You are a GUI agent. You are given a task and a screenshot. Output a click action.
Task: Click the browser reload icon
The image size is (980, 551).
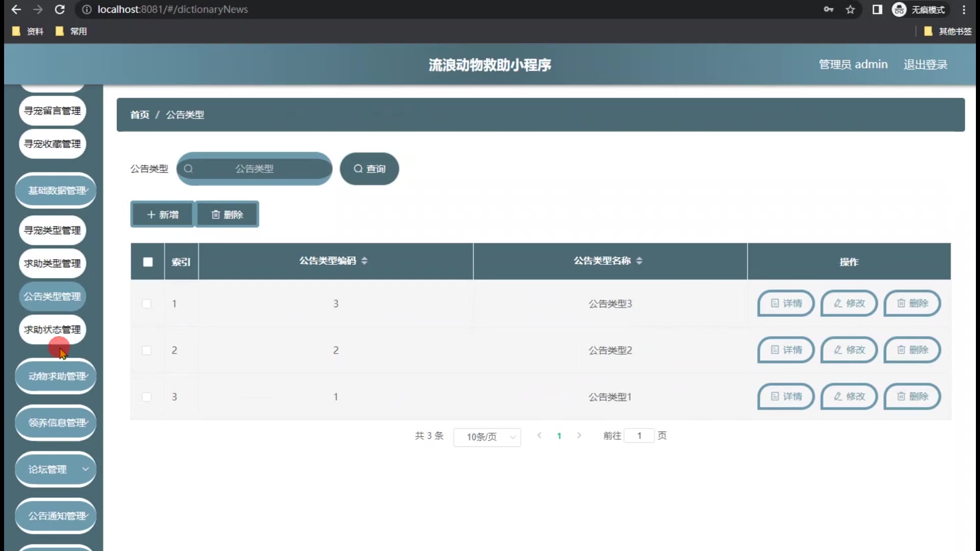(60, 9)
